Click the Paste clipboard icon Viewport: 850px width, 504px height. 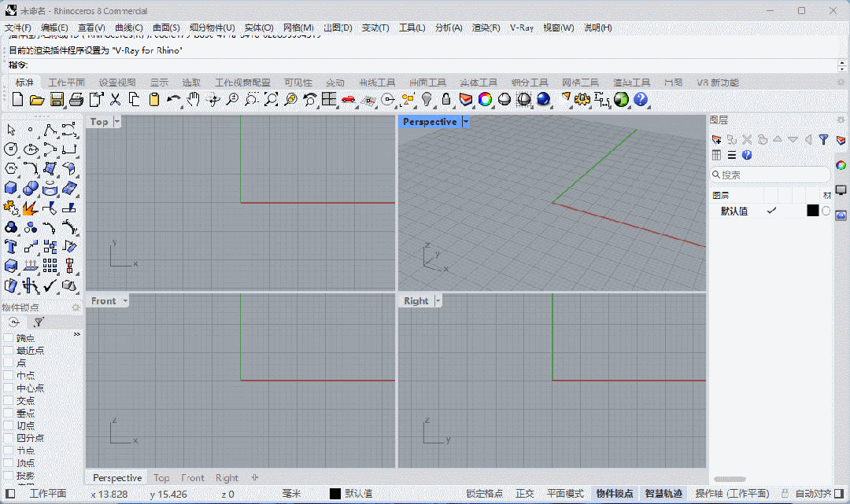(154, 100)
